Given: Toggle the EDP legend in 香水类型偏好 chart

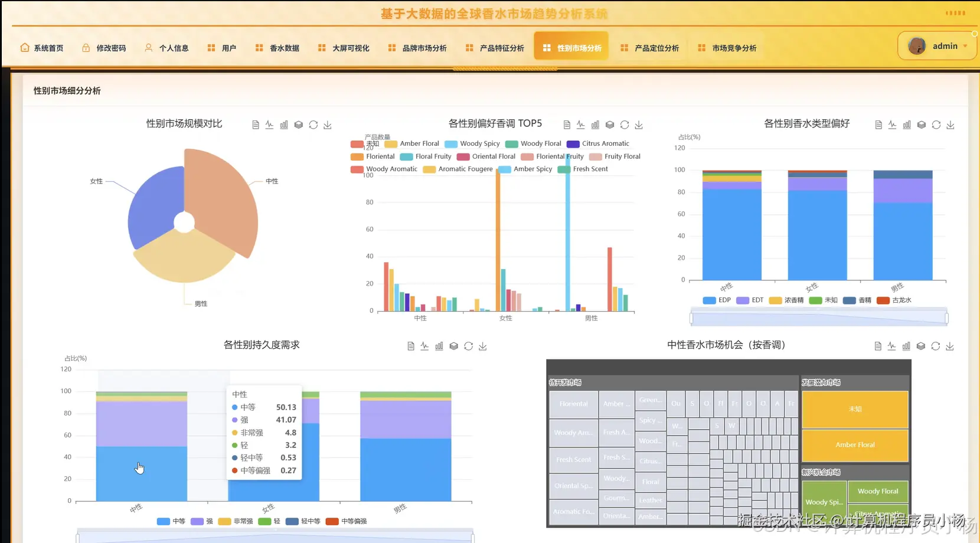Looking at the screenshot, I should pyautogui.click(x=717, y=300).
